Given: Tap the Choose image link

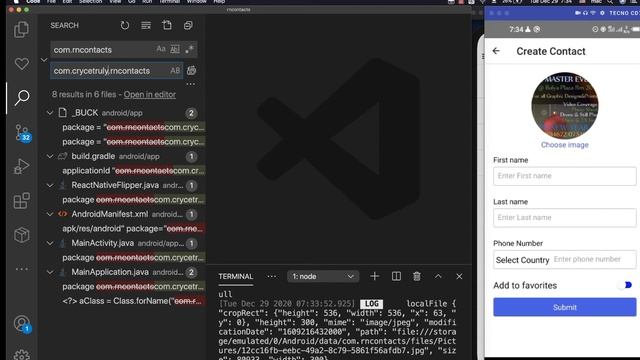Looking at the screenshot, I should point(564,145).
